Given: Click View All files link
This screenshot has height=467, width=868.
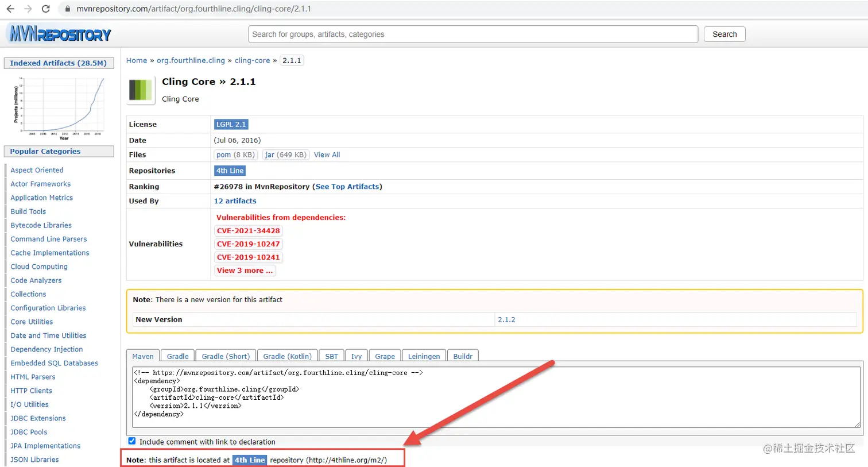Looking at the screenshot, I should pyautogui.click(x=327, y=155).
